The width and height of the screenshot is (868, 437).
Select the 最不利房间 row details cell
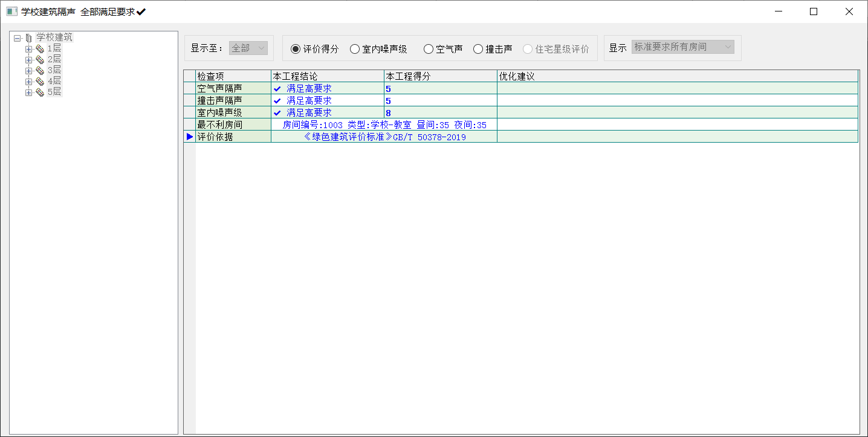click(384, 125)
